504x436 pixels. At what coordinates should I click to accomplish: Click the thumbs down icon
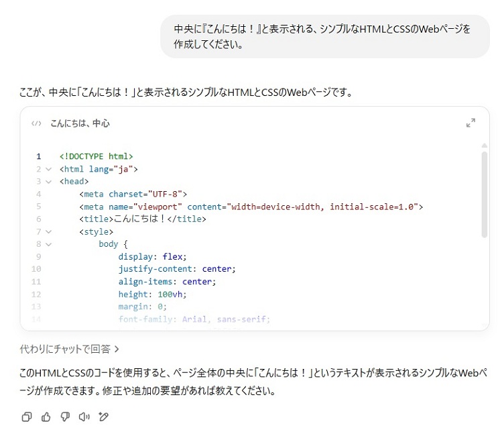pyautogui.click(x=65, y=417)
